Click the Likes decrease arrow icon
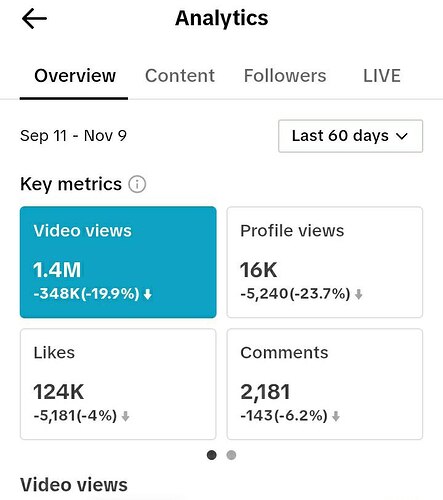The width and height of the screenshot is (443, 500). tap(125, 416)
